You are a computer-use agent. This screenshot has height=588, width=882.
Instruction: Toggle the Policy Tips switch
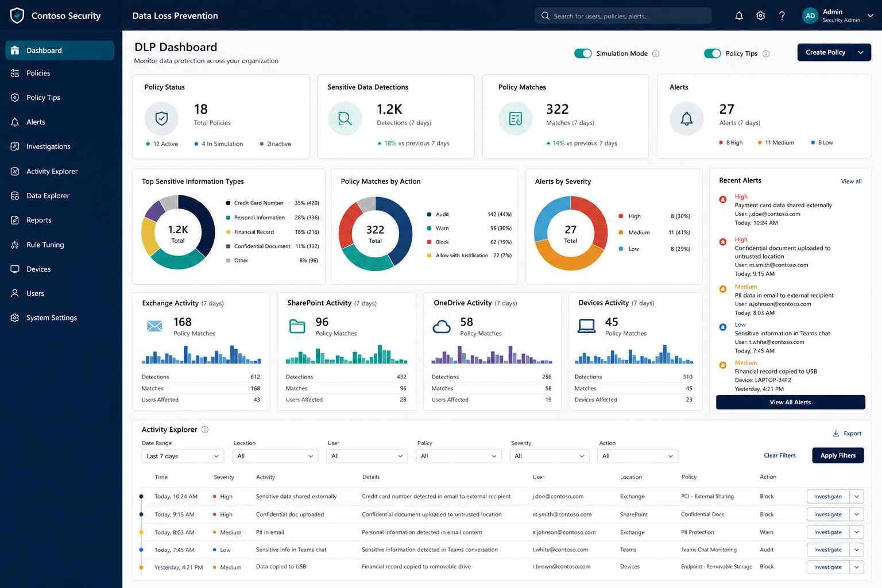pyautogui.click(x=713, y=53)
